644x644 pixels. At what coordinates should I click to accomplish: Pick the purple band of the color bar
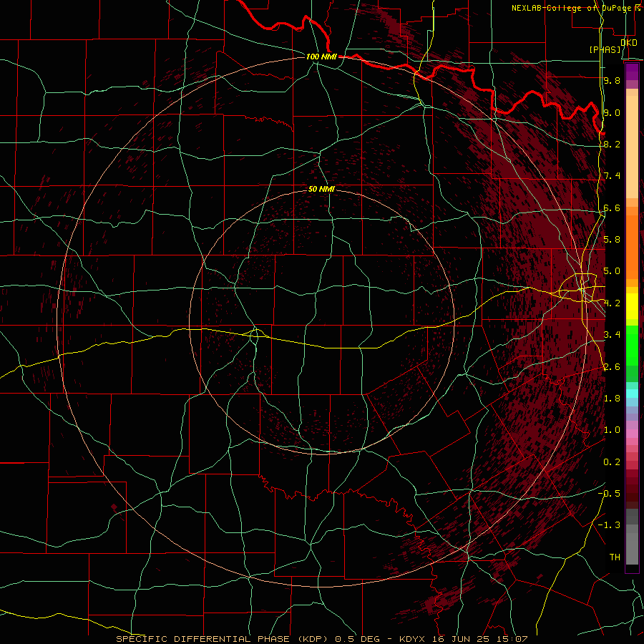[632, 72]
